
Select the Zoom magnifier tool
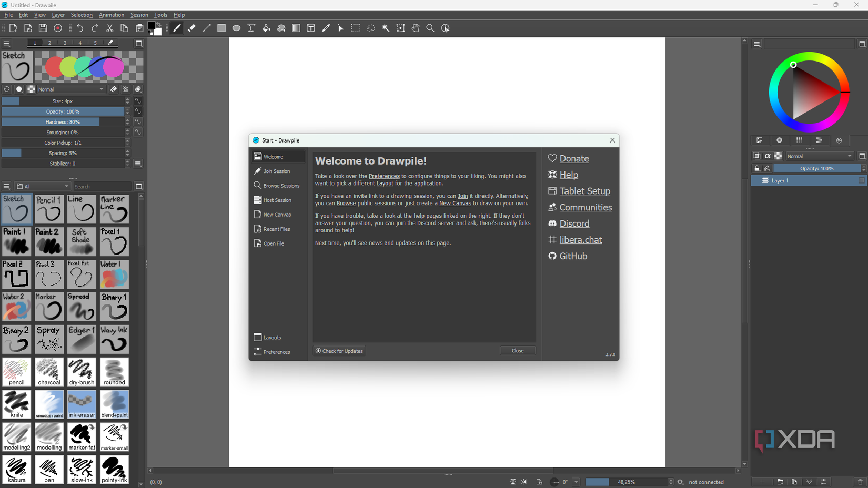point(430,28)
